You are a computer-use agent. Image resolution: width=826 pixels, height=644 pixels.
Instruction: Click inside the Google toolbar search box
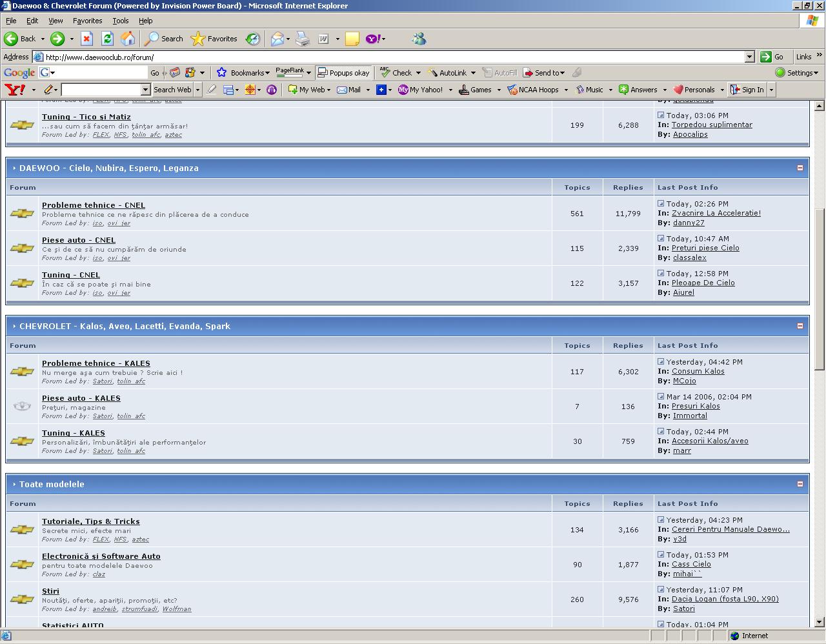coord(100,72)
